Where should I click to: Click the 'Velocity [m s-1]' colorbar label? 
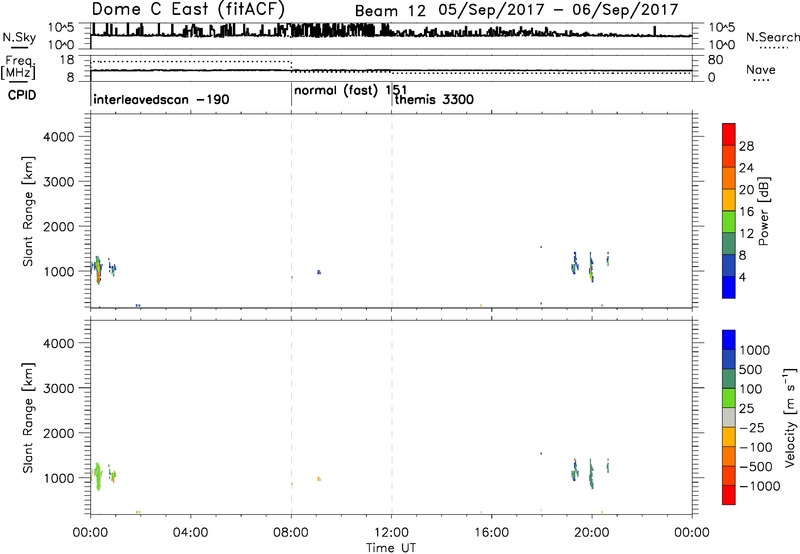coord(790,417)
